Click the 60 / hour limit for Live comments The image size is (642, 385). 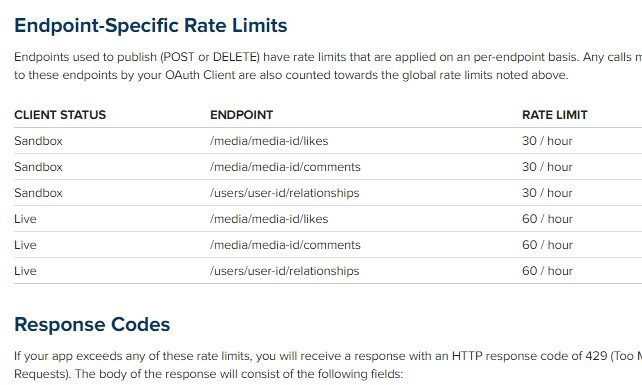pyautogui.click(x=547, y=245)
